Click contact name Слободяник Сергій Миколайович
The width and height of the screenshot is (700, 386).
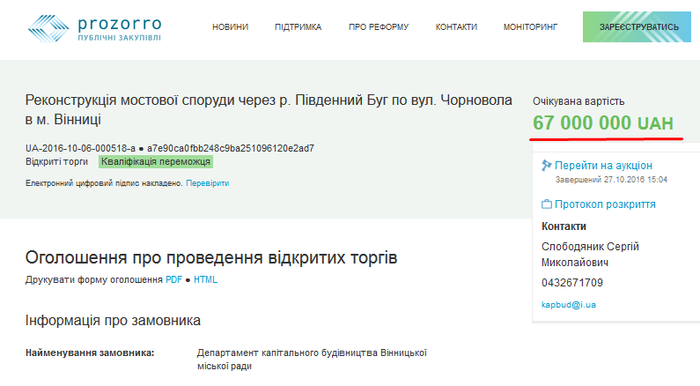[590, 254]
